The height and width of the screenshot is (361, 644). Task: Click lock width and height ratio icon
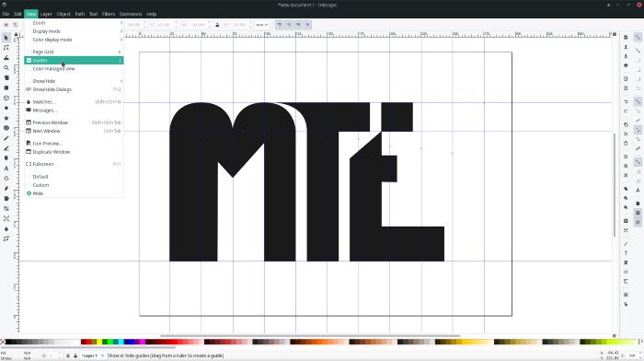click(217, 25)
